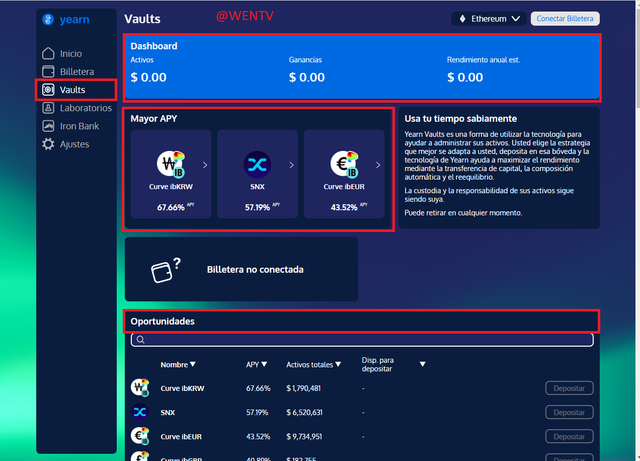This screenshot has height=461, width=640.
Task: Go to Billetera menu item
Action: (x=77, y=71)
